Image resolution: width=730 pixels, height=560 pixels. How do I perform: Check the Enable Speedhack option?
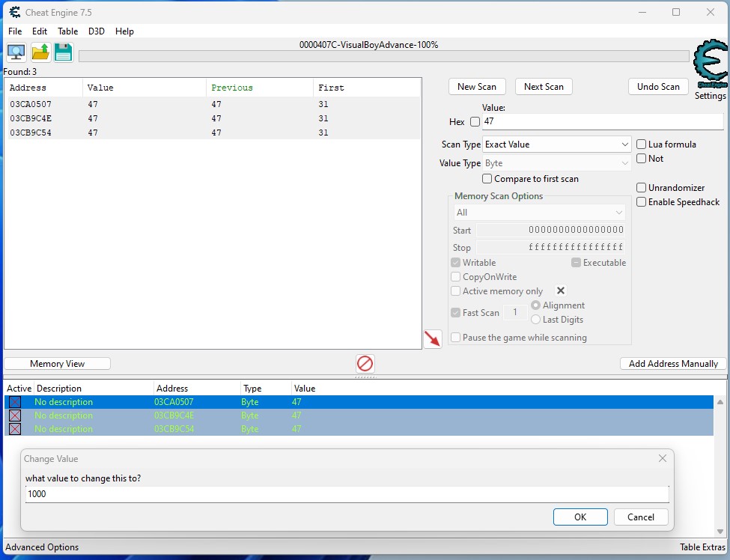tap(642, 202)
